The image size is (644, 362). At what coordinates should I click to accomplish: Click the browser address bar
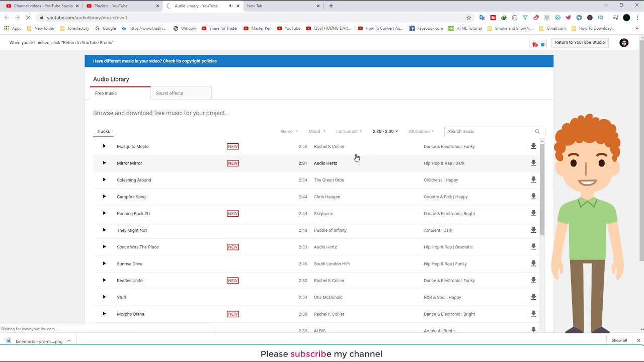pos(252,18)
